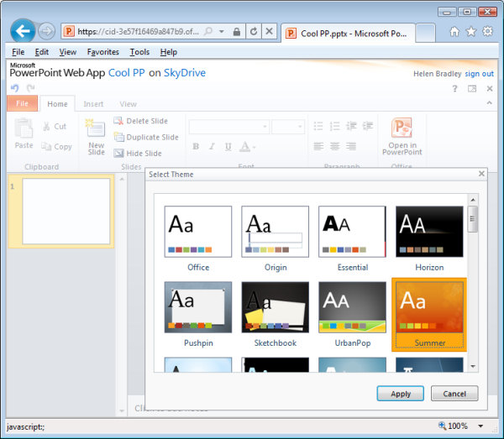Open the SkyDrive link
The image size is (504, 439).
pos(185,72)
